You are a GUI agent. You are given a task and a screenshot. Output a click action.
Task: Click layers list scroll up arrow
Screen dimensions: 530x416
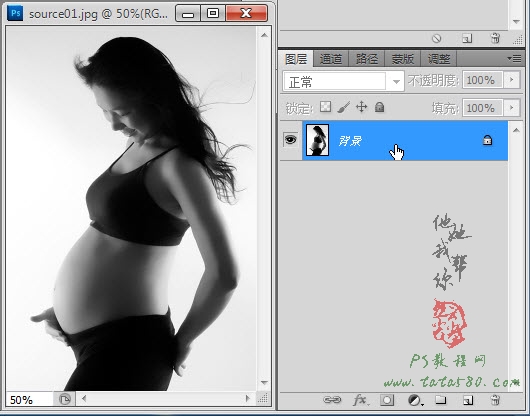pyautogui.click(x=516, y=130)
